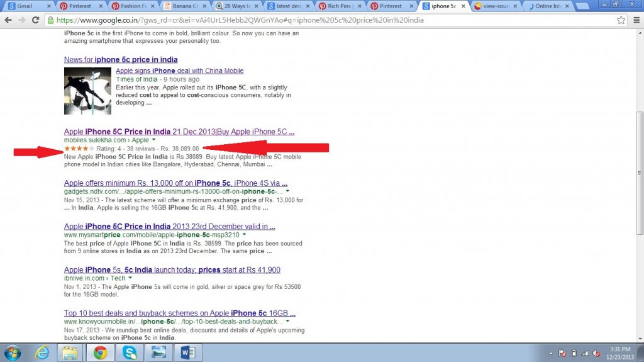
Task: Switch to the first Pinterest tab
Action: pyautogui.click(x=80, y=6)
